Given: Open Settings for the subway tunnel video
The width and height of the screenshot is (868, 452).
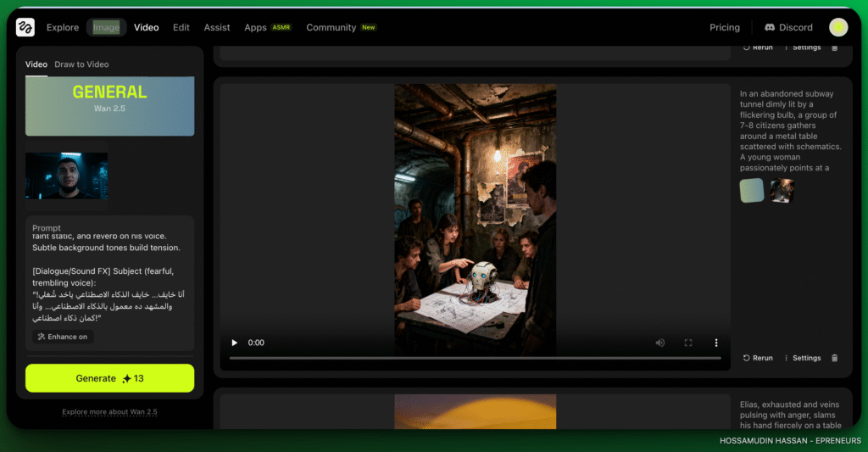Looking at the screenshot, I should coord(802,358).
